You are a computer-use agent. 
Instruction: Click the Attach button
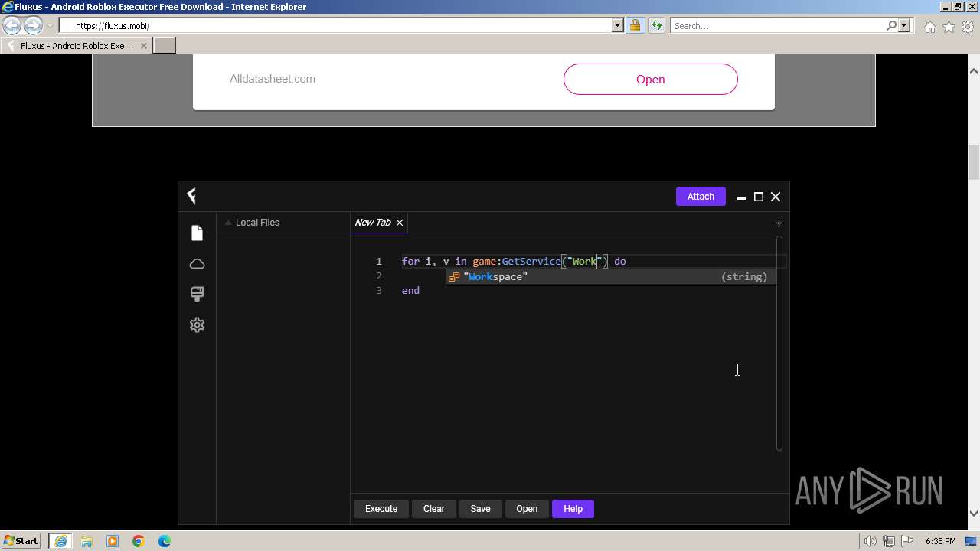click(701, 197)
